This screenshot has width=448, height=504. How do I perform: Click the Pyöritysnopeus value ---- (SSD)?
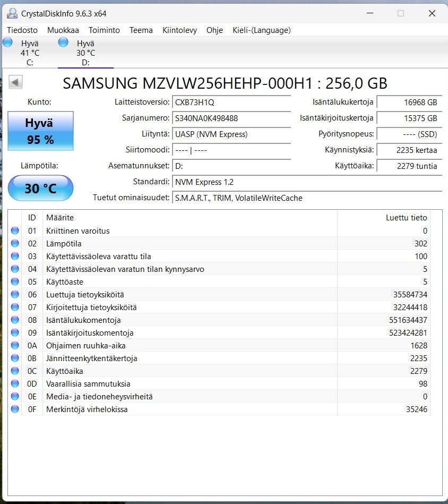pos(409,134)
